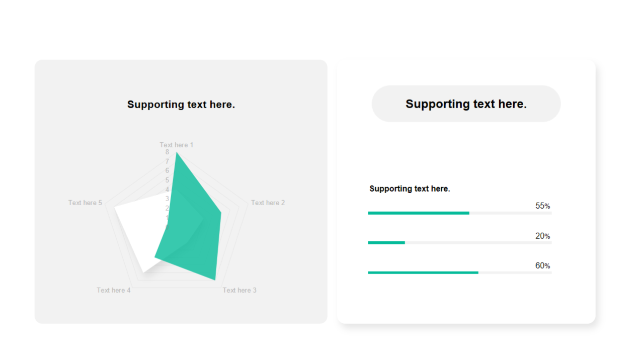Click the 55% percentage label
Viewport: 644px width, 362px height.
tap(542, 206)
